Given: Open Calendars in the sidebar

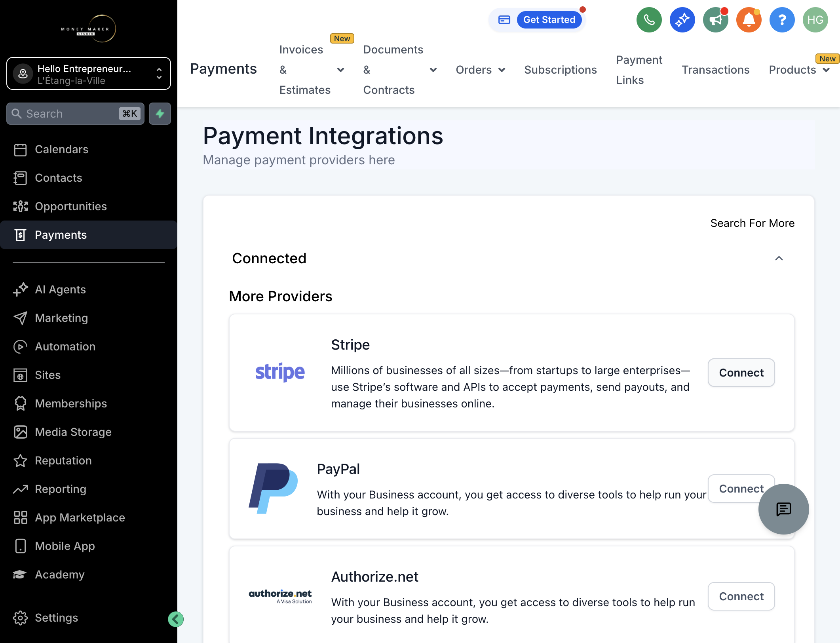Looking at the screenshot, I should [89, 149].
